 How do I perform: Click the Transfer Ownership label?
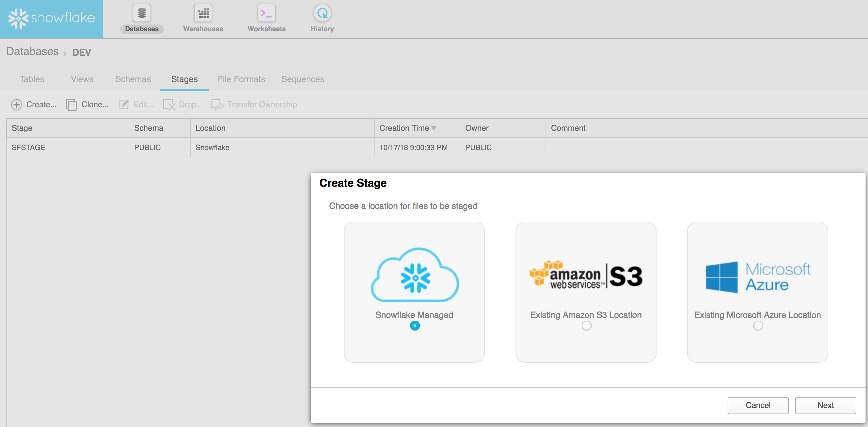pos(262,105)
